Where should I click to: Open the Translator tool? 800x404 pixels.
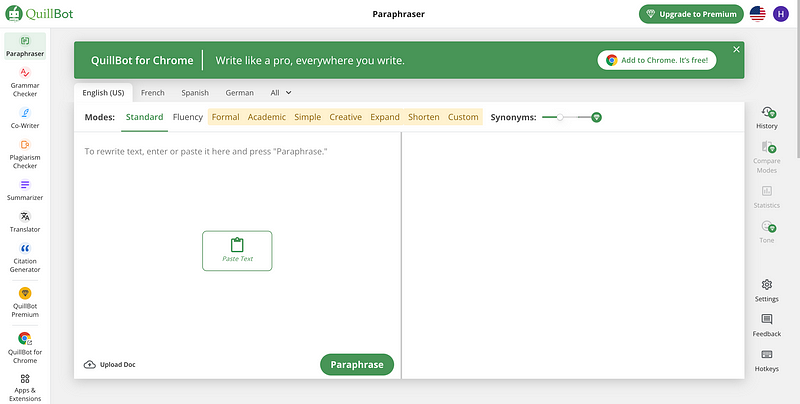pos(25,222)
